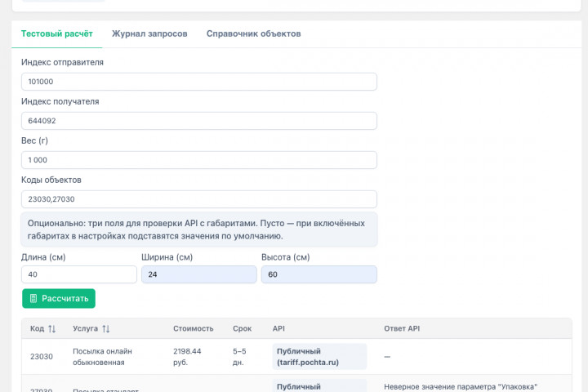Select code cell 23030 in results table
588x392 pixels.
click(42, 357)
